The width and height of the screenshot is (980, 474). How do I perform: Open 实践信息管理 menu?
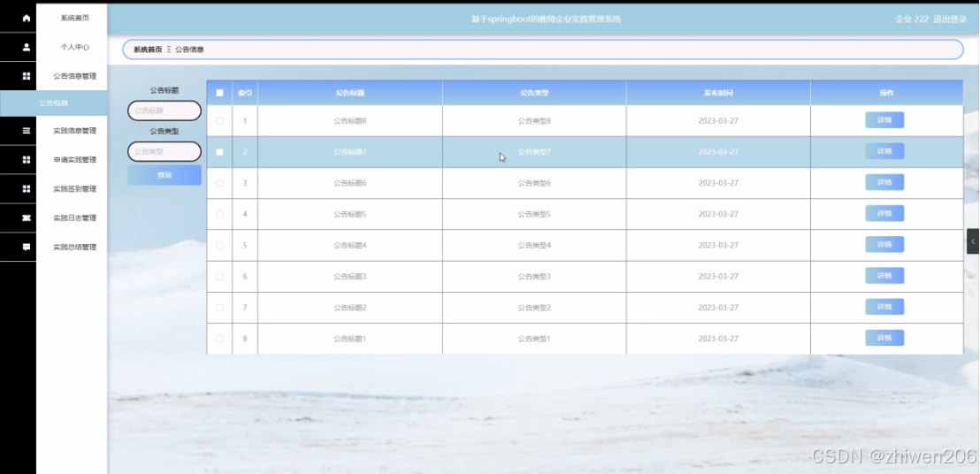click(x=75, y=131)
